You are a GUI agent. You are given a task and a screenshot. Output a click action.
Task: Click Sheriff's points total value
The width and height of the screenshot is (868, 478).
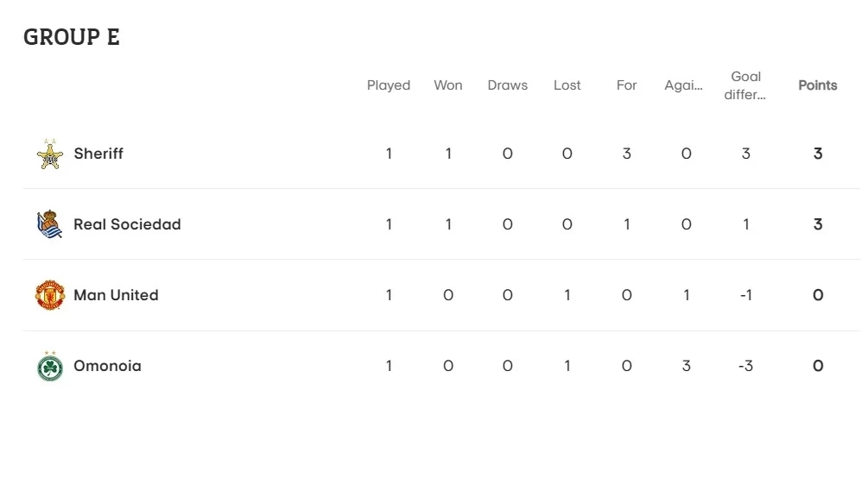pyautogui.click(x=818, y=154)
